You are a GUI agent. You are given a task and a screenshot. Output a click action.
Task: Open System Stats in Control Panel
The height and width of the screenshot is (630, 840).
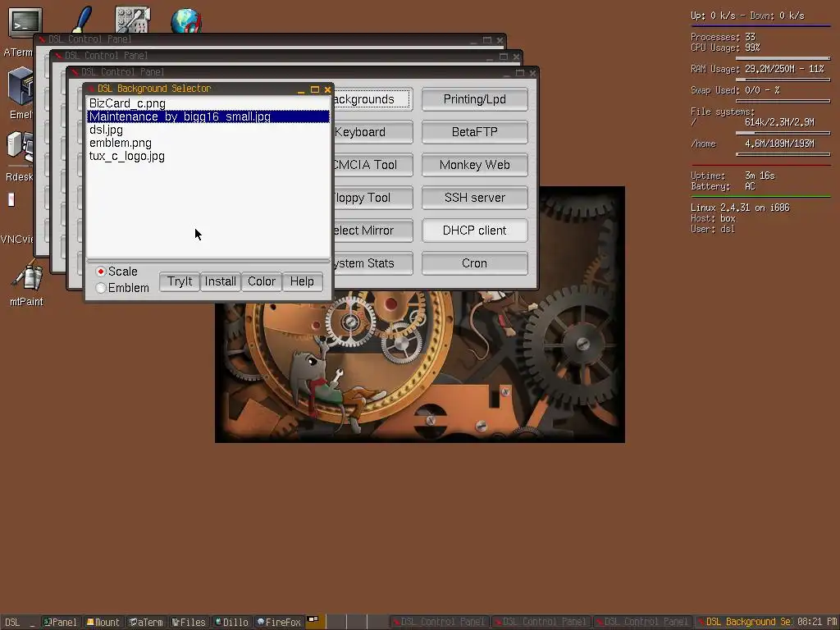373,263
